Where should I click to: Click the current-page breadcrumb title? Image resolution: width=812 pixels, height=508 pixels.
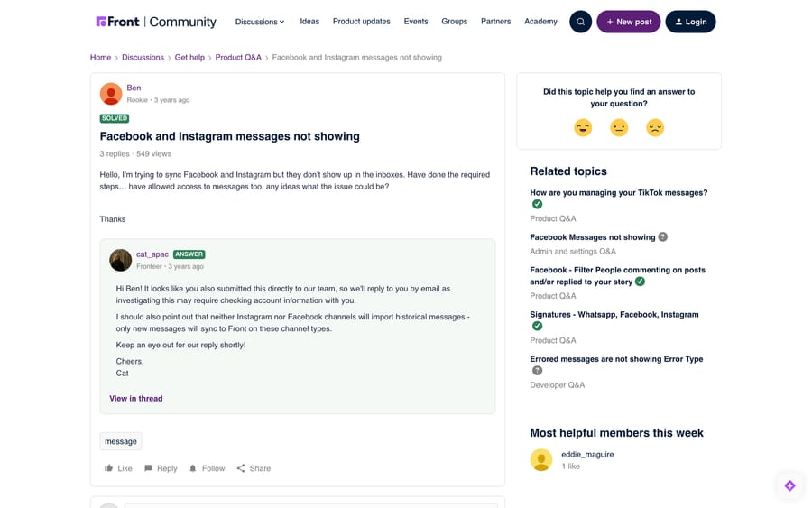[x=356, y=58]
